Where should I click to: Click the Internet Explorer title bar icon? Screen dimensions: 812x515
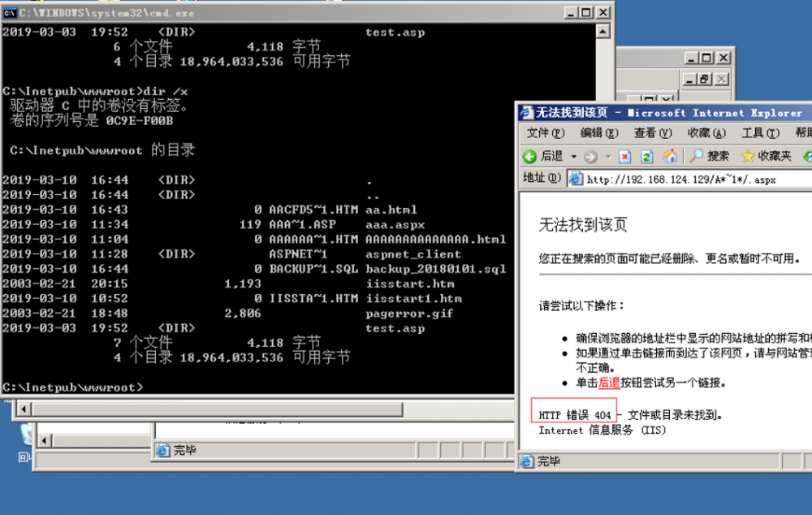[x=527, y=112]
